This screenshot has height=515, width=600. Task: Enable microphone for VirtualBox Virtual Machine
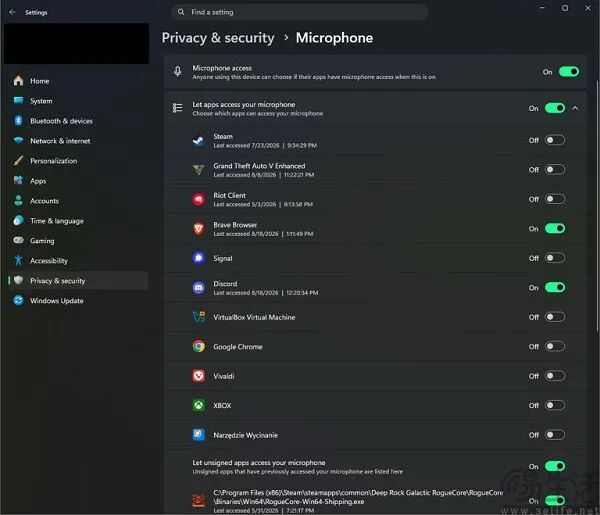coord(555,317)
